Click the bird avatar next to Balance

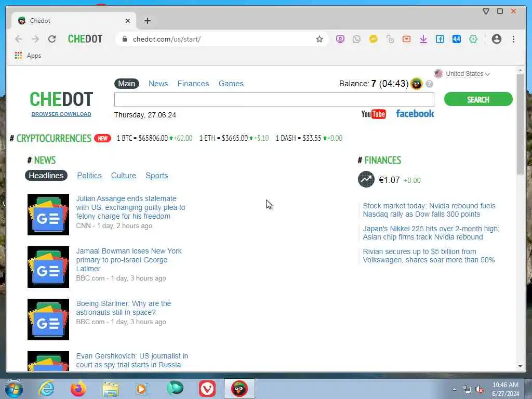(417, 84)
